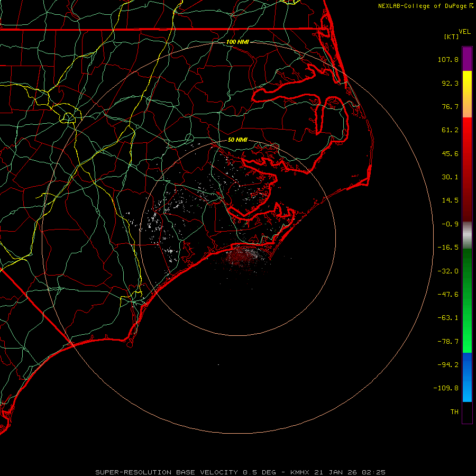The width and height of the screenshot is (476, 476).
Task: Click the 107.8 legend value
Action: (448, 59)
